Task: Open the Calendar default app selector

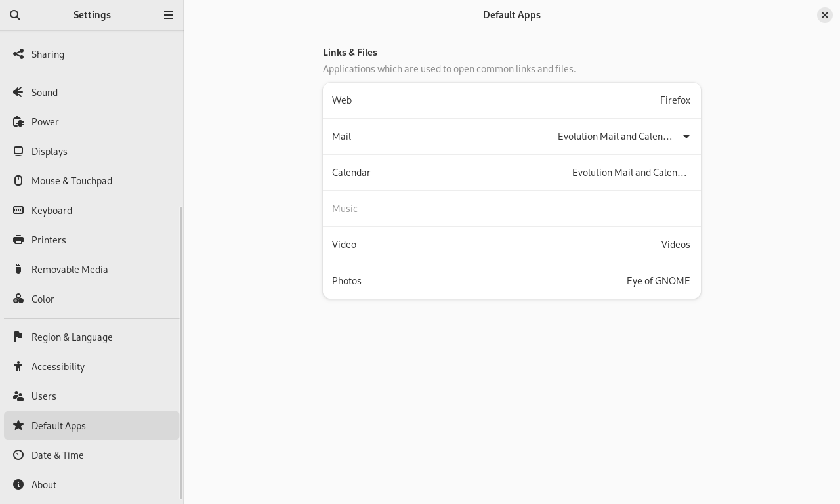Action: pyautogui.click(x=629, y=173)
